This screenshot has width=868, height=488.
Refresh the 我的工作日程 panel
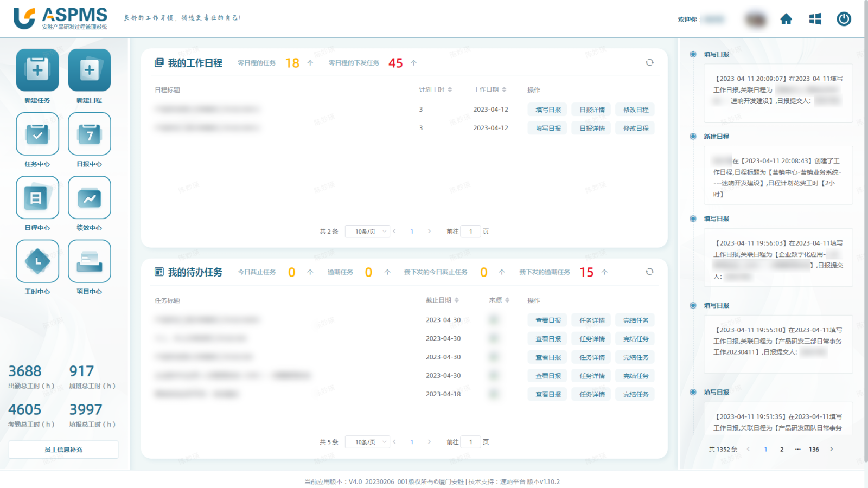tap(649, 63)
